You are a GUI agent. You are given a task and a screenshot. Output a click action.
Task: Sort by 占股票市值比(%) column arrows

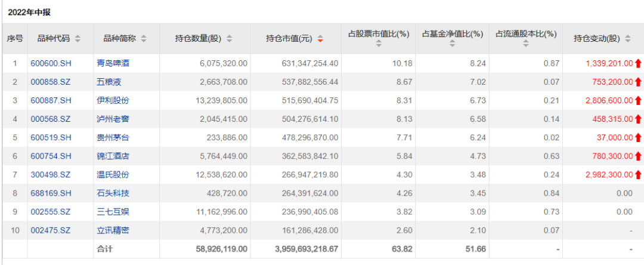(x=379, y=43)
